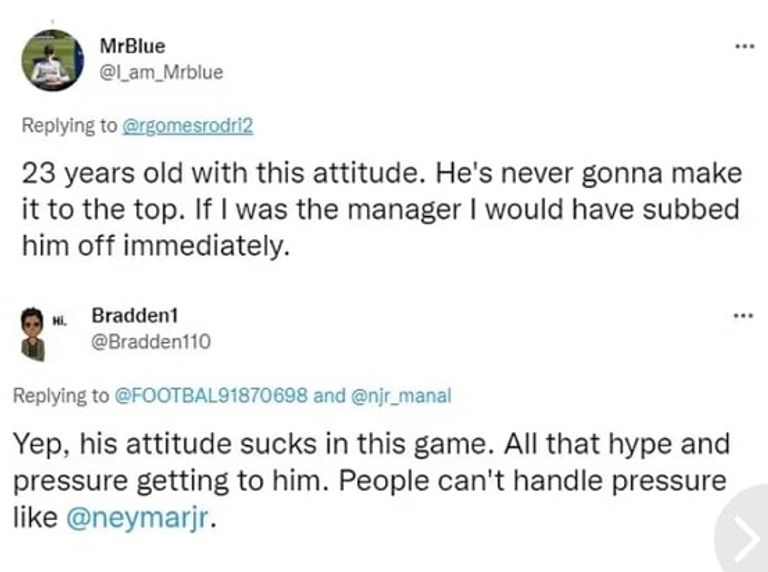Visit the @FOOTBAL91870698 profile link
The width and height of the screenshot is (768, 572).
click(213, 395)
